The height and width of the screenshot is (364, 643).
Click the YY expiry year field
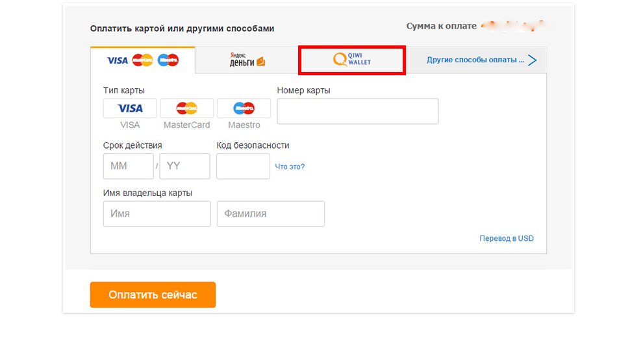184,166
